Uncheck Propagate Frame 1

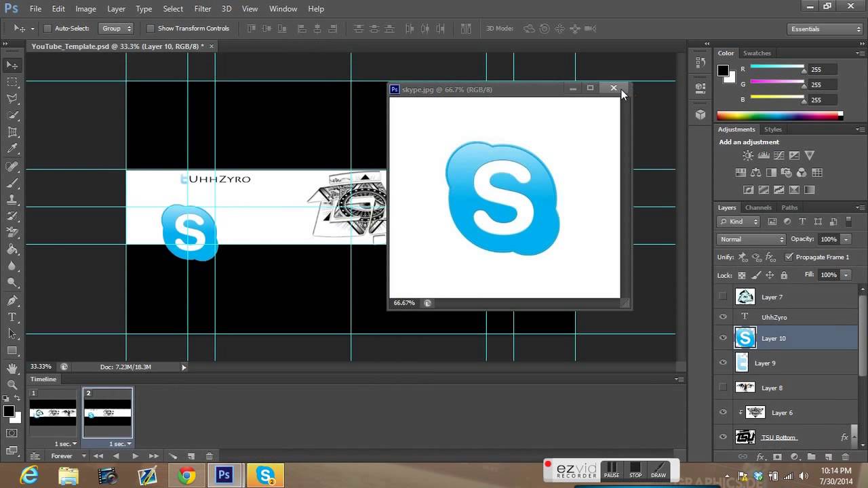pyautogui.click(x=789, y=257)
